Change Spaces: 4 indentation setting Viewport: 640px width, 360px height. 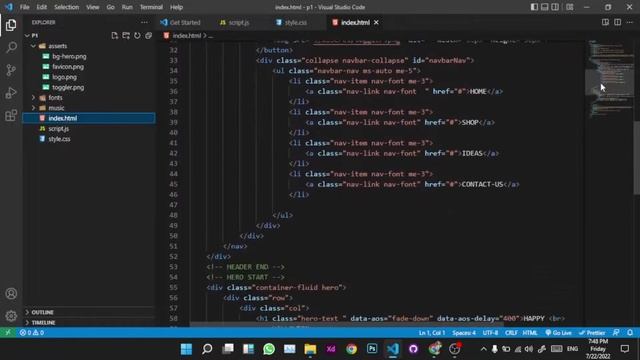click(x=464, y=333)
